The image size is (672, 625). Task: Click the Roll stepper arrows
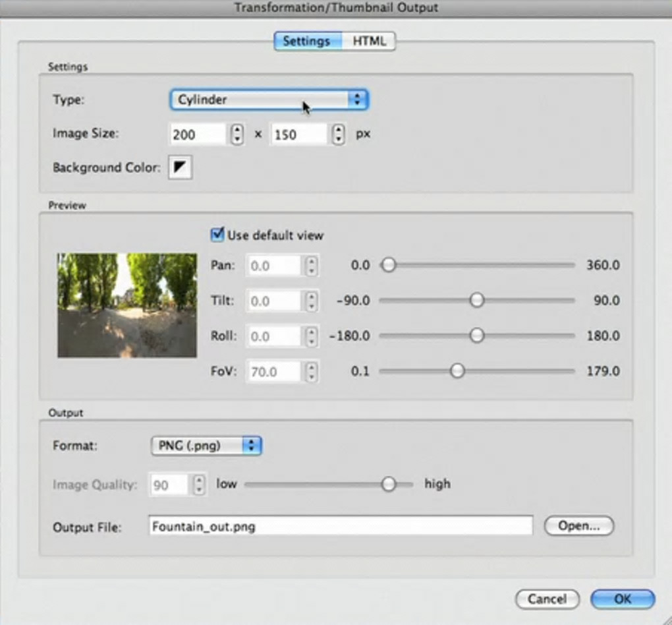312,336
